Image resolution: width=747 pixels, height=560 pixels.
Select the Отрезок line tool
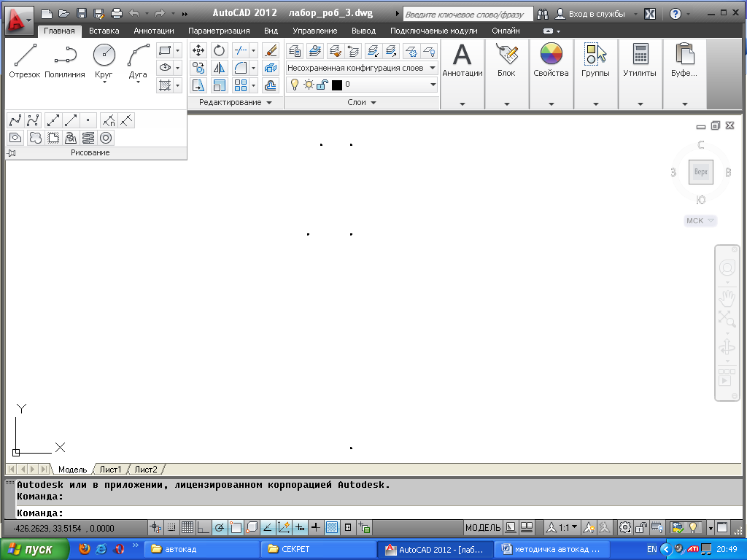pos(25,61)
